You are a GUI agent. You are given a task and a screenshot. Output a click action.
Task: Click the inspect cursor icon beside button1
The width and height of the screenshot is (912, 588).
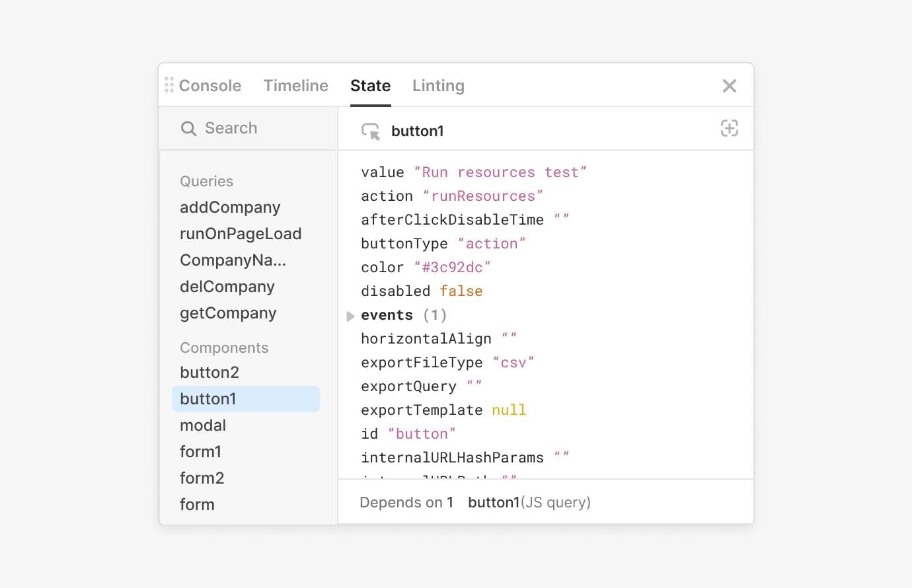[x=371, y=130]
